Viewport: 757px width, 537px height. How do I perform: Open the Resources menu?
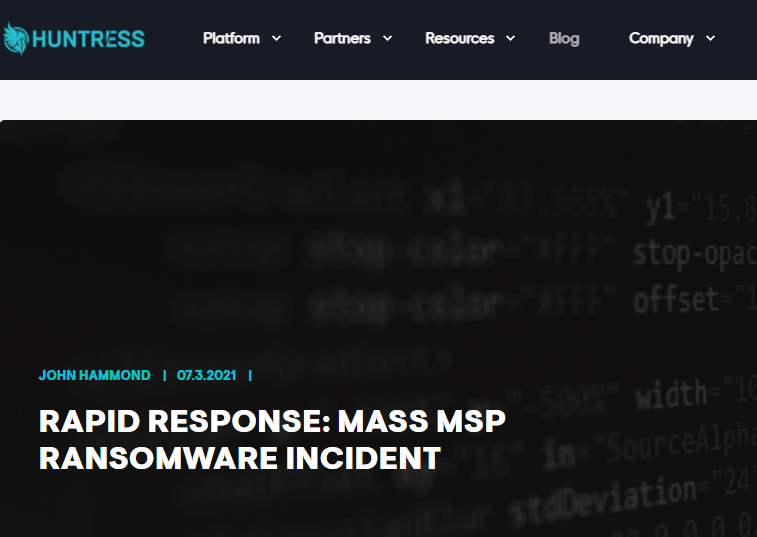pos(460,38)
